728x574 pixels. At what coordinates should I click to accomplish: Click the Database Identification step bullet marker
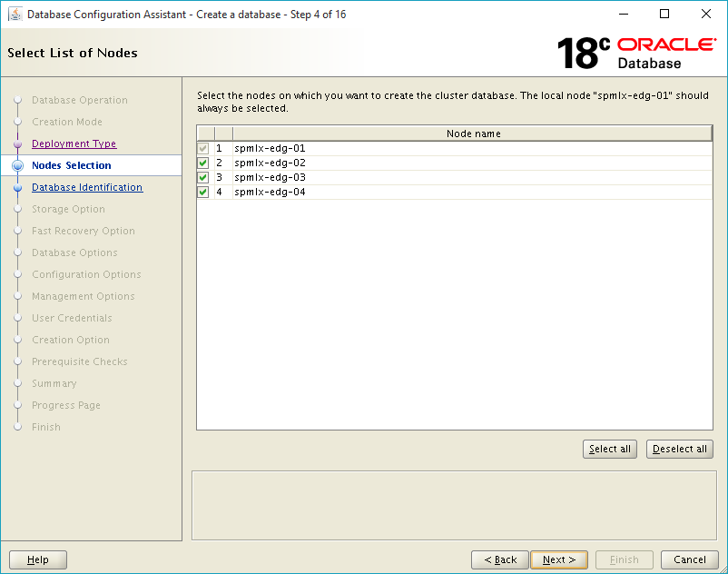coord(17,188)
